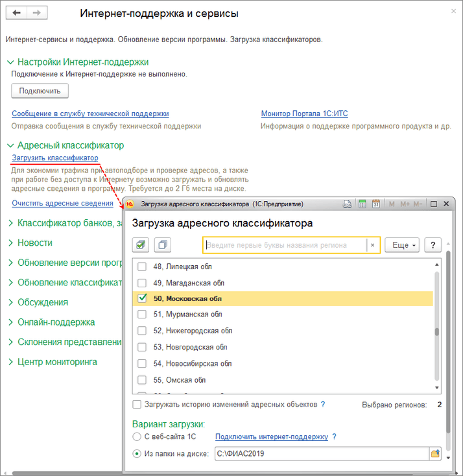
Task: Collapse the Адресный классификатор section
Action: coord(10,146)
